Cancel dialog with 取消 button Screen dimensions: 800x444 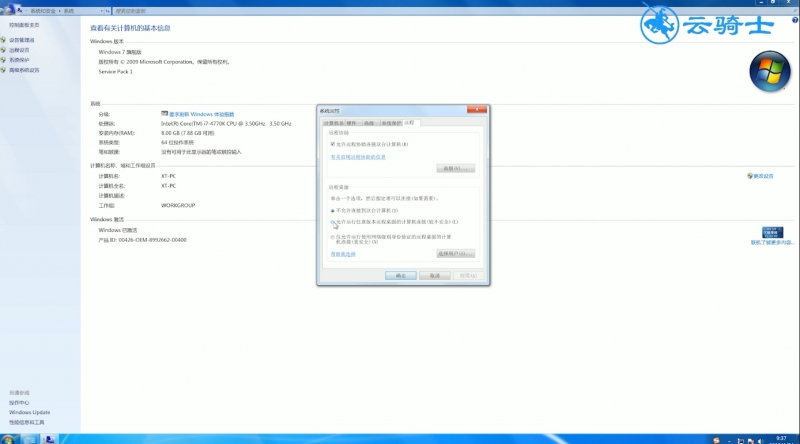[435, 276]
